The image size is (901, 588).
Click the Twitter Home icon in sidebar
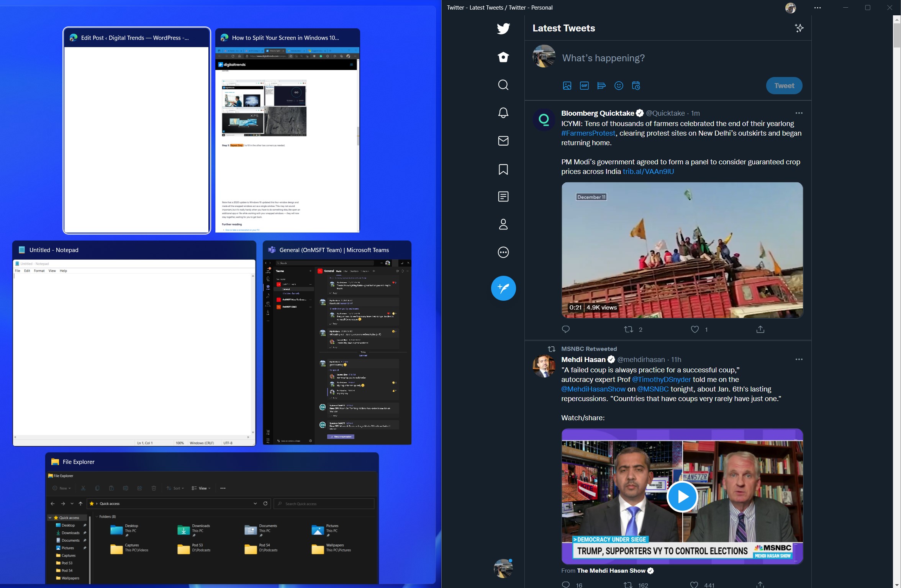pyautogui.click(x=503, y=56)
